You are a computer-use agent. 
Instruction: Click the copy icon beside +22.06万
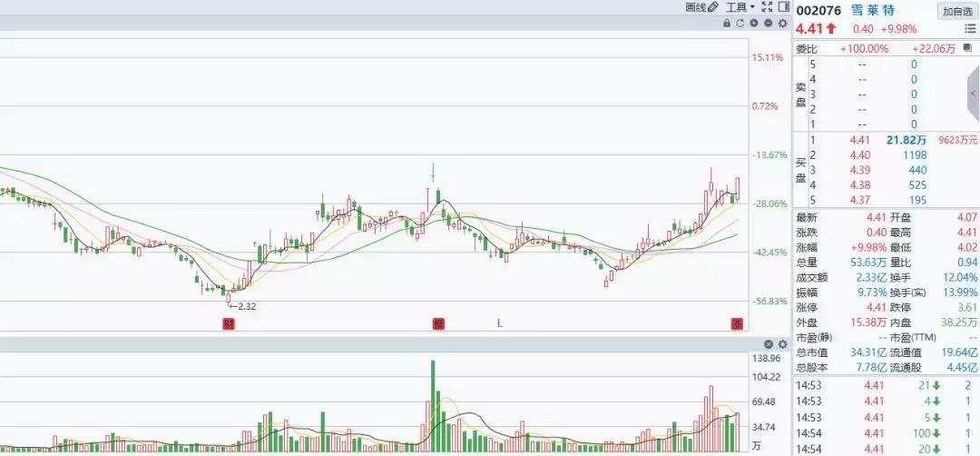tap(969, 49)
